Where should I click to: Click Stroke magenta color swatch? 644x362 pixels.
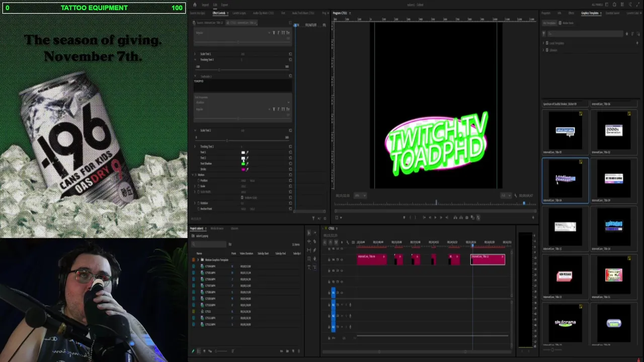coord(243,169)
